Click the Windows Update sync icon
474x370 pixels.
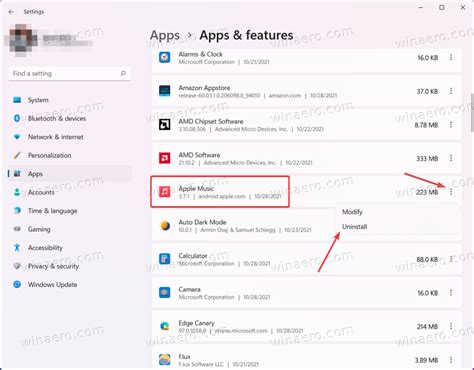click(x=17, y=285)
